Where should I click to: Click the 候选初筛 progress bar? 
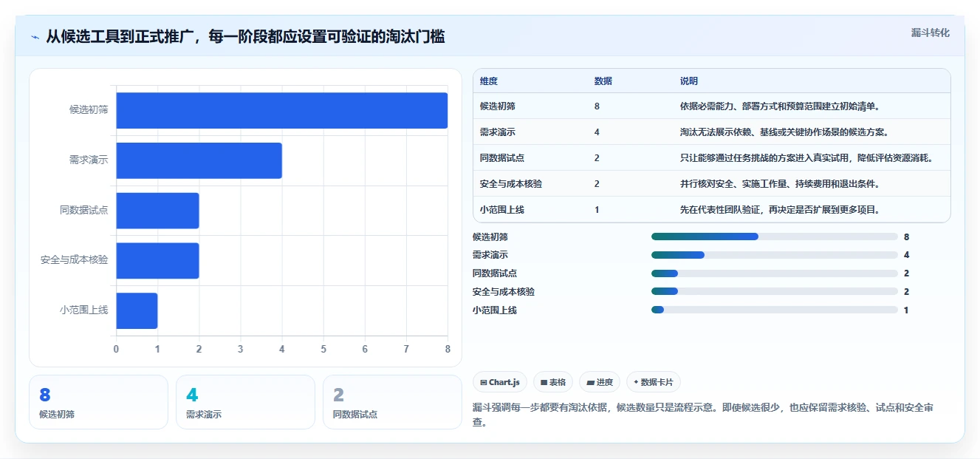774,237
